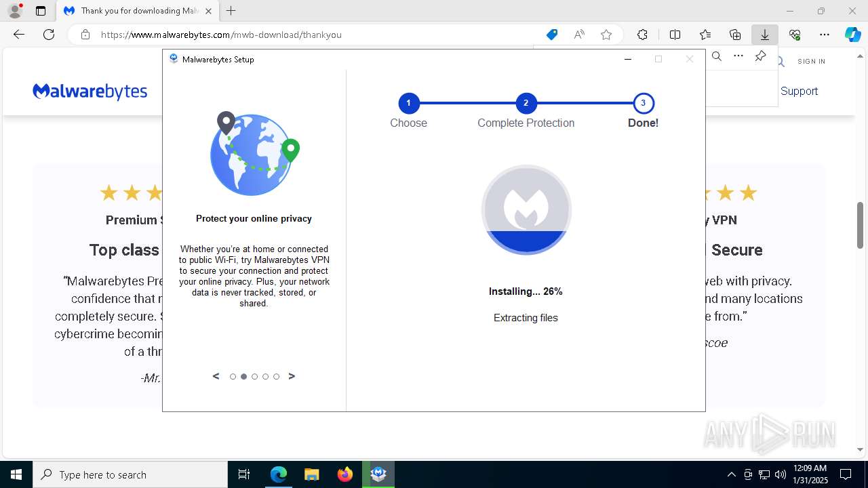Open the Collections icon

(x=735, y=35)
